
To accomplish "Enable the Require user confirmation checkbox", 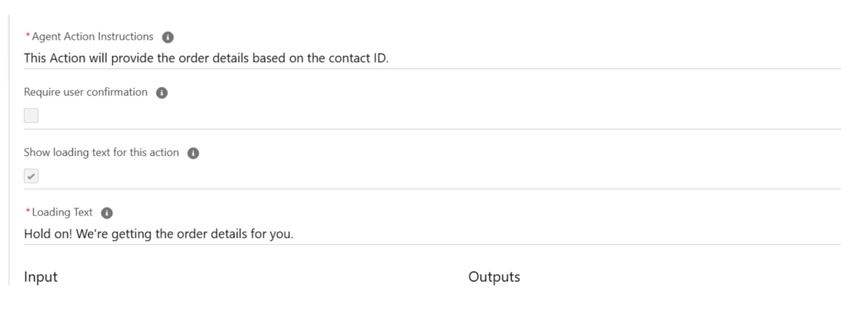I will pyautogui.click(x=31, y=116).
